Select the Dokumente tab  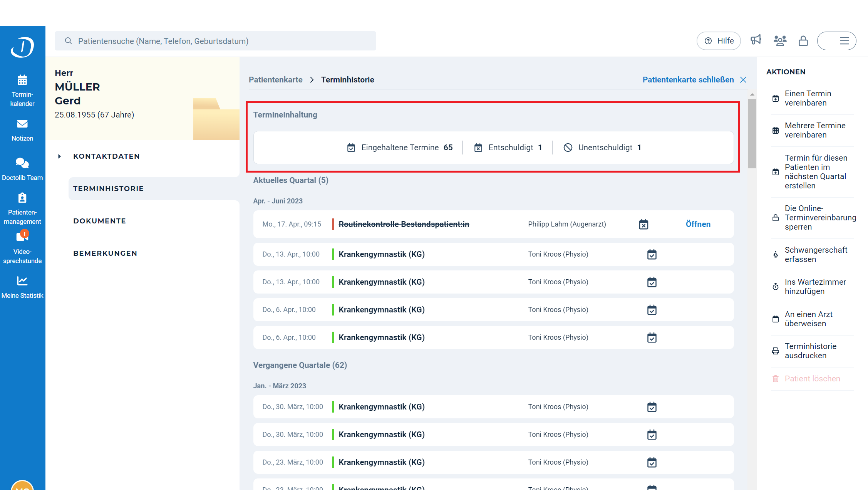(99, 221)
